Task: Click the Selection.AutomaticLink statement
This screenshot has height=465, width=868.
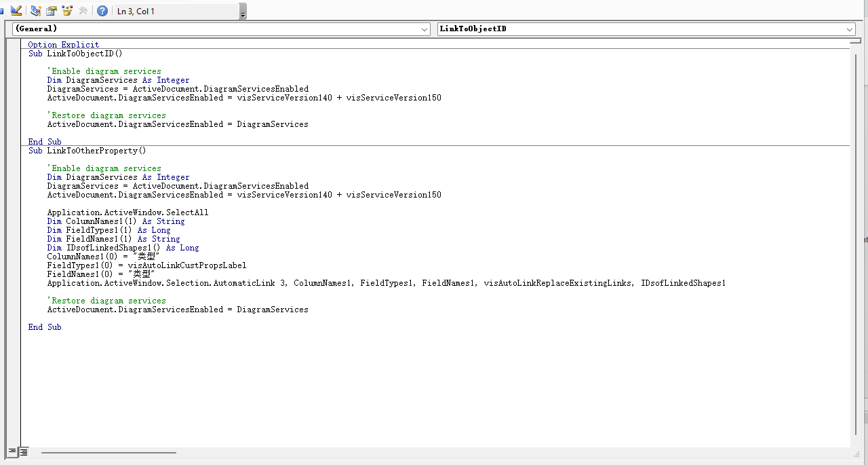Action: [387, 283]
